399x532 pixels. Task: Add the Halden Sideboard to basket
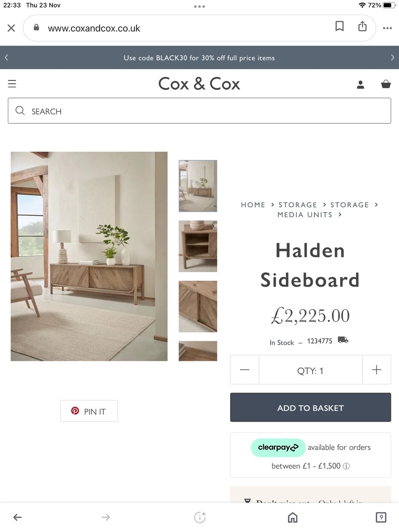tap(310, 407)
